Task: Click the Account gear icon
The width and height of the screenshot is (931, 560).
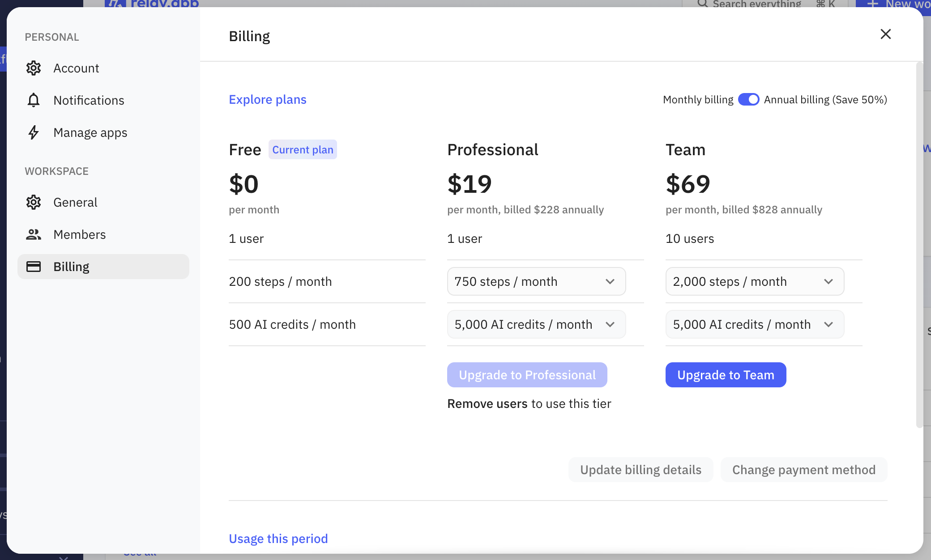Action: (34, 68)
